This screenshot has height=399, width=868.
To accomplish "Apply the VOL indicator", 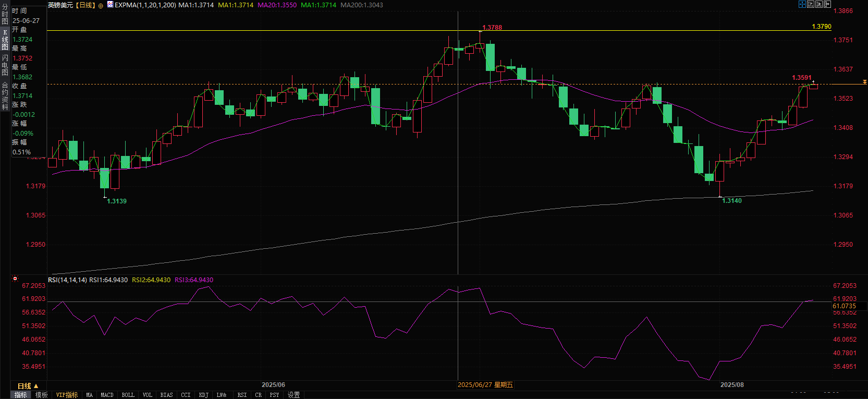I will 148,395.
